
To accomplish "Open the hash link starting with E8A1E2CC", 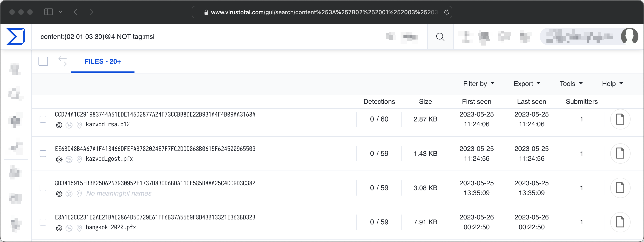I will click(155, 217).
